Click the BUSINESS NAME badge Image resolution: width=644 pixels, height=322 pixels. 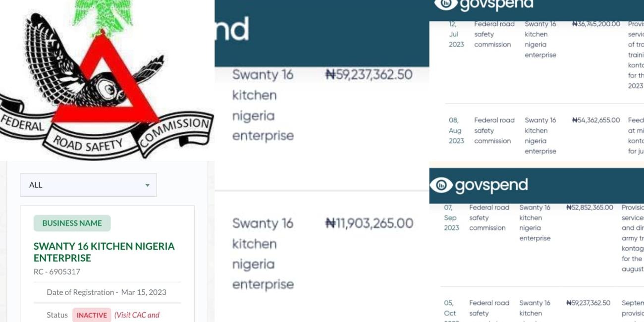72,223
